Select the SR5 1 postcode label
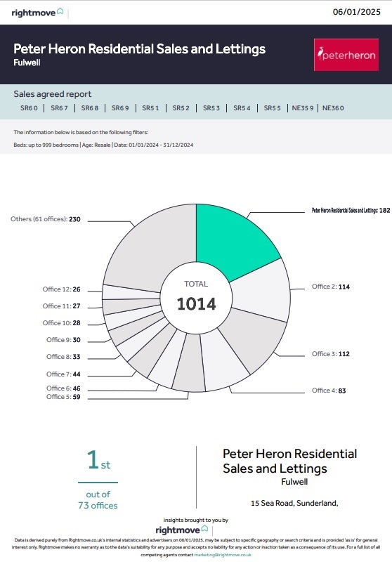The height and width of the screenshot is (583, 392). (150, 108)
